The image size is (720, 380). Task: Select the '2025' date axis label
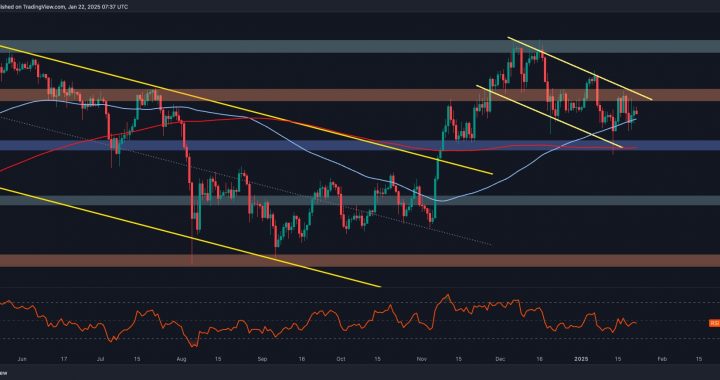pos(581,358)
